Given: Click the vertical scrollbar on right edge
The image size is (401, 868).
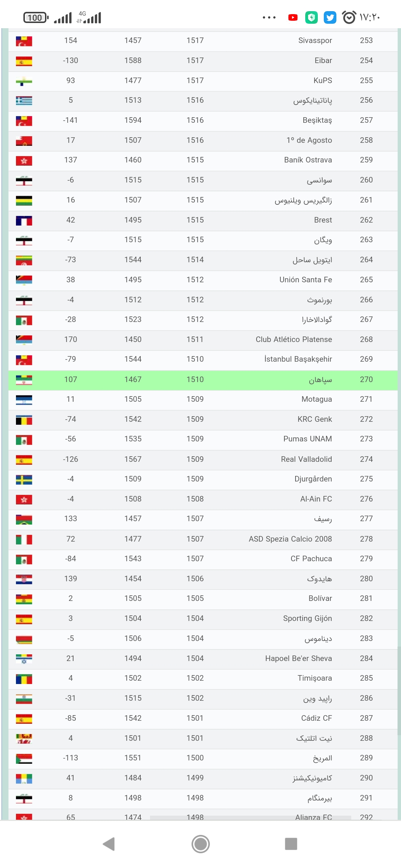Looking at the screenshot, I should click(399, 690).
